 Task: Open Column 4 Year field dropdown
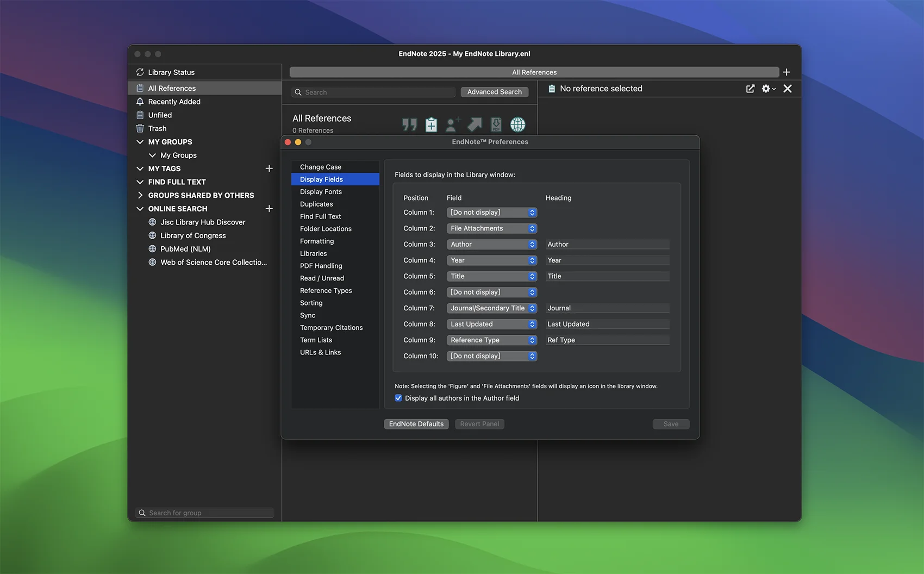coord(492,260)
